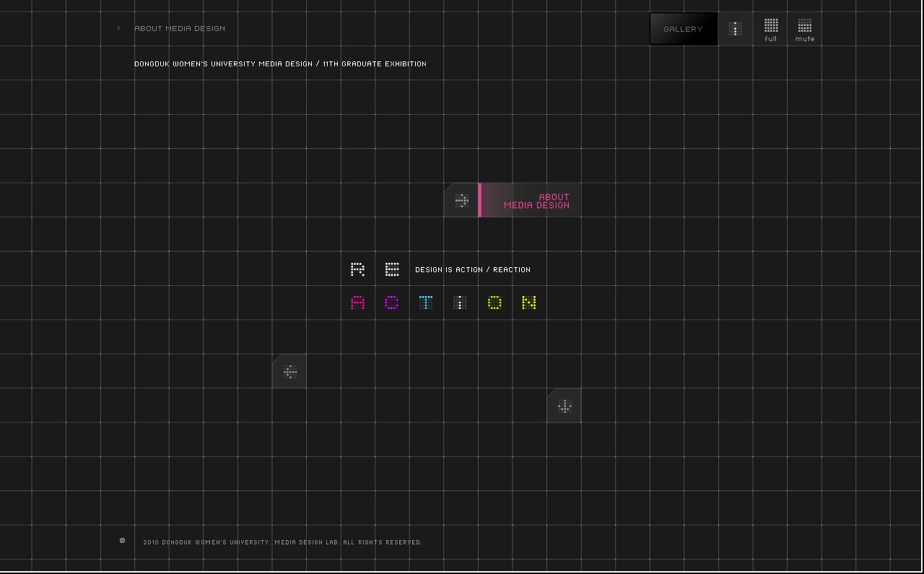Select the green letter O
The height and width of the screenshot is (574, 924).
click(494, 303)
